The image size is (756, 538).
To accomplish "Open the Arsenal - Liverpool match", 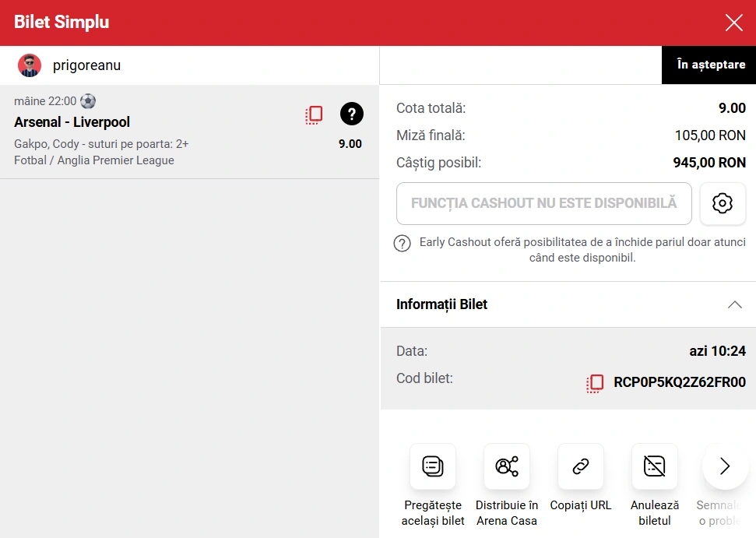I will pos(72,122).
